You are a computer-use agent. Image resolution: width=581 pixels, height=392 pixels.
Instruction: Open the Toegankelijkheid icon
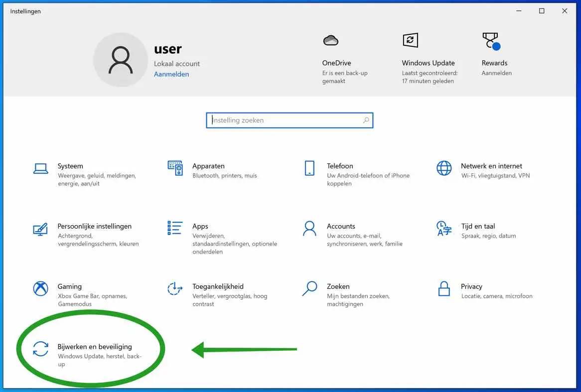175,288
